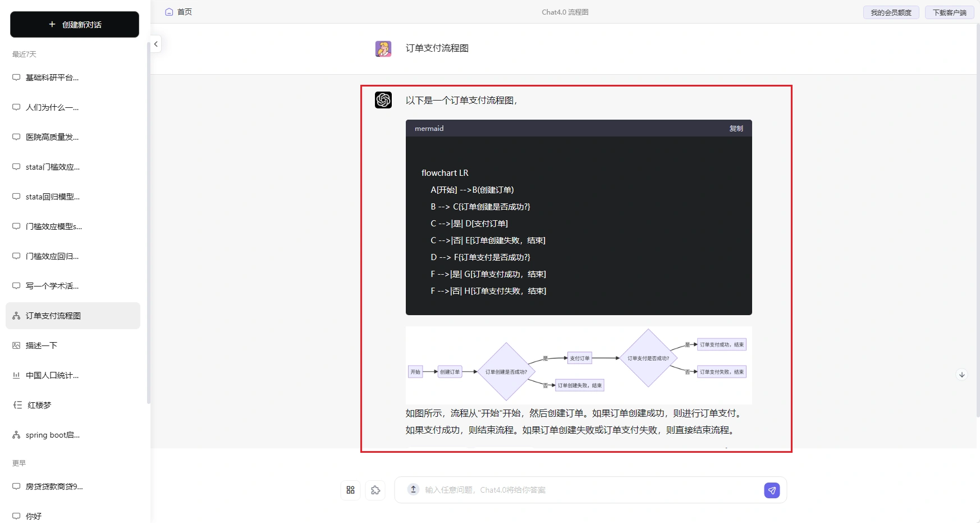980x523 pixels.
Task: Open the 房贷贷款商贷9 conversation
Action: [73, 486]
